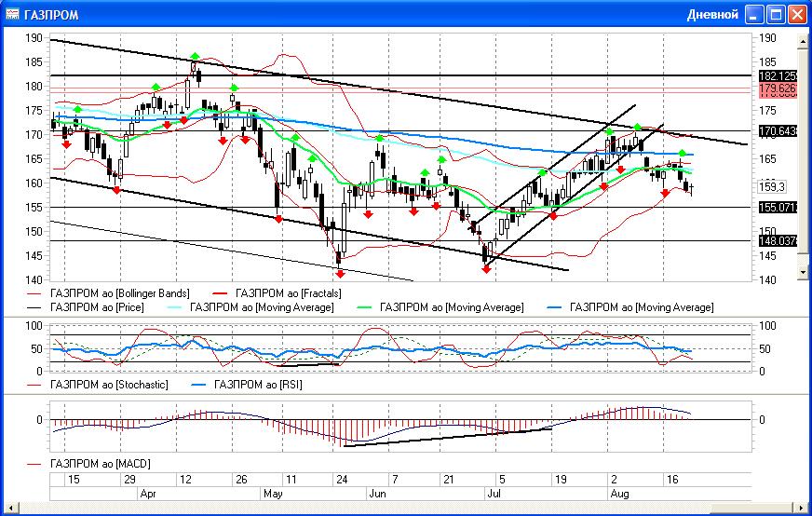
Task: Select the Fractals legend entry
Action: coord(277,293)
